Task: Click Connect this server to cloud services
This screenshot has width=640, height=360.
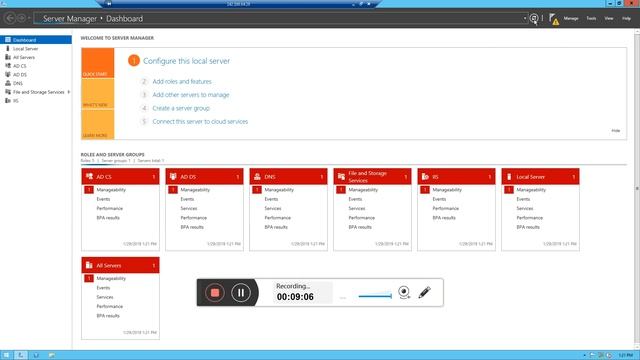Action: click(x=200, y=122)
